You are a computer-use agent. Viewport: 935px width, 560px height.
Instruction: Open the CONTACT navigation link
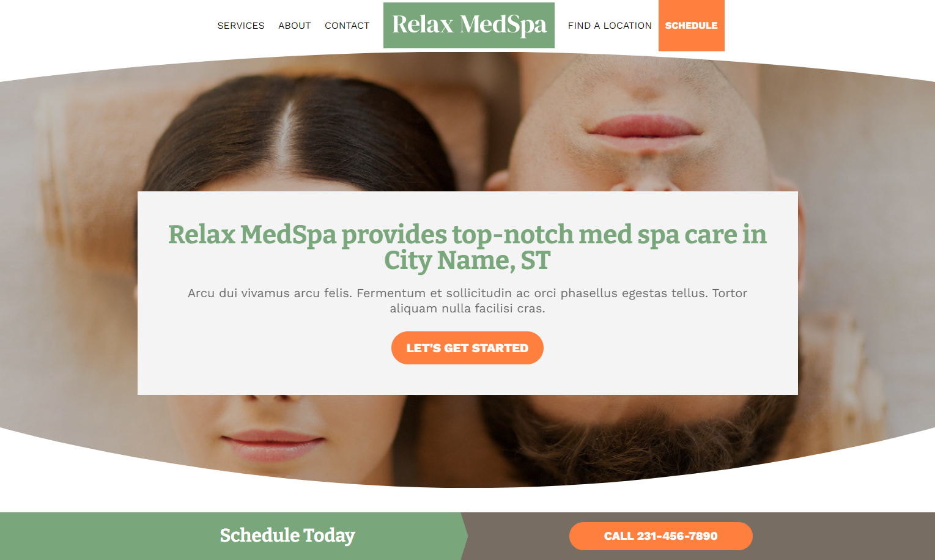coord(347,26)
